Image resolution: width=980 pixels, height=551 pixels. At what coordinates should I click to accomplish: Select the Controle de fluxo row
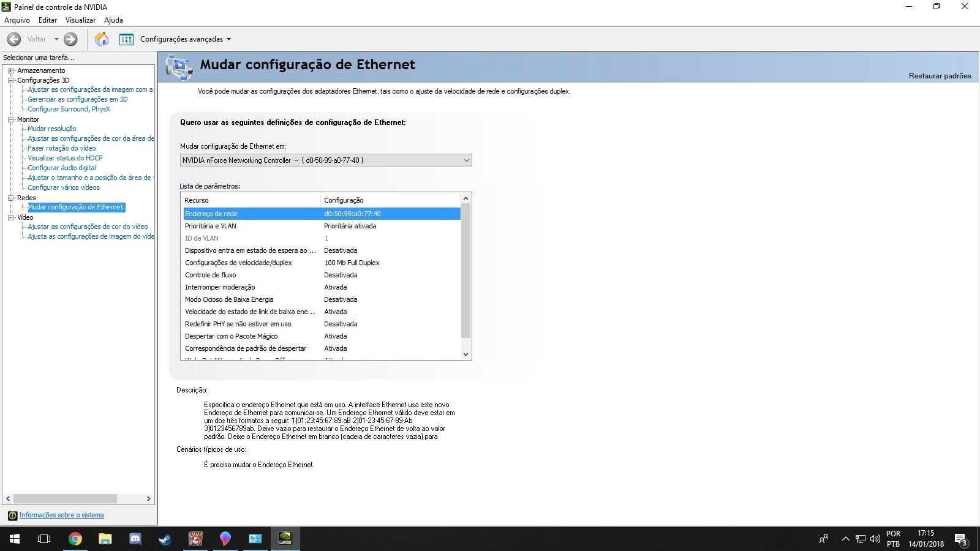[322, 275]
